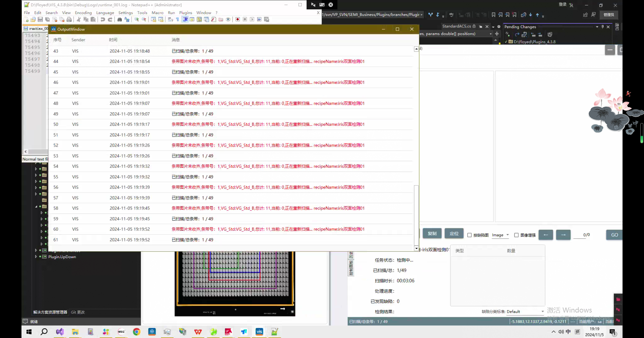The height and width of the screenshot is (338, 644).
Task: Click 登录 sign-in link in Visual Studio
Action: (x=562, y=4)
